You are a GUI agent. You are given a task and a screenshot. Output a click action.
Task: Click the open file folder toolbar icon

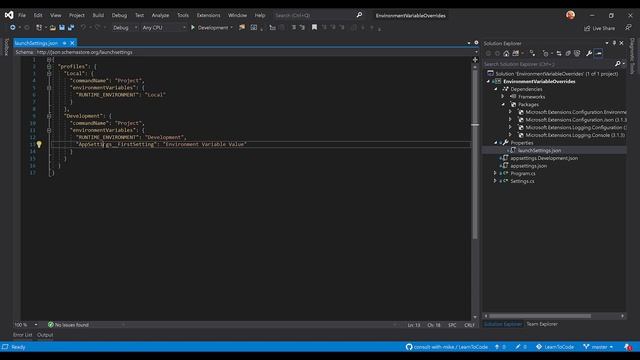[x=53, y=28]
